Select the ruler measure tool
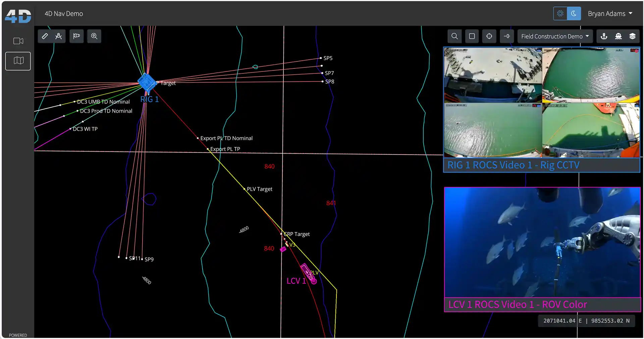 coord(45,36)
